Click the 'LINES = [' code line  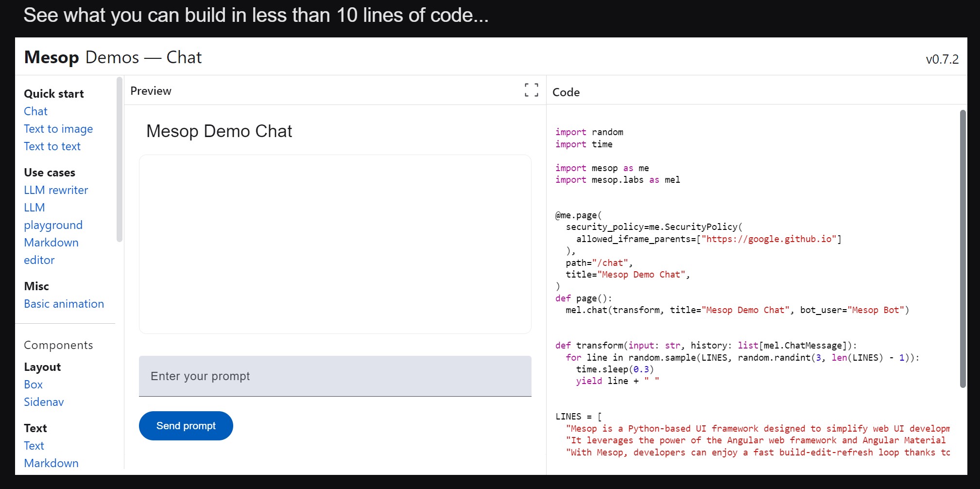point(579,417)
